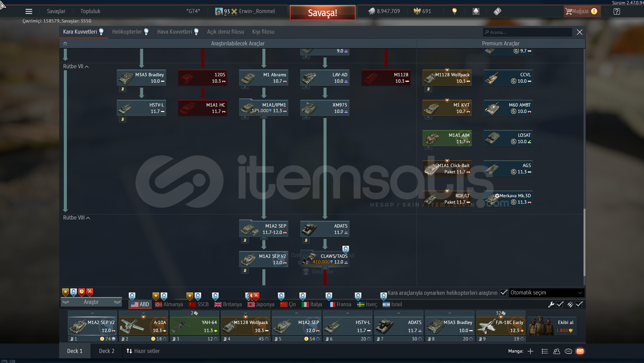Toggle the checkbox next to wrench icon
Image resolution: width=644 pixels, height=363 pixels.
(x=560, y=305)
